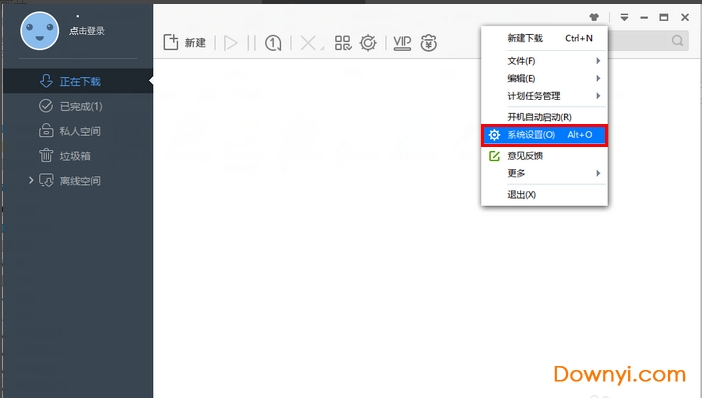The image size is (702, 398).
Task: Open the 更多 submenu
Action: click(544, 173)
